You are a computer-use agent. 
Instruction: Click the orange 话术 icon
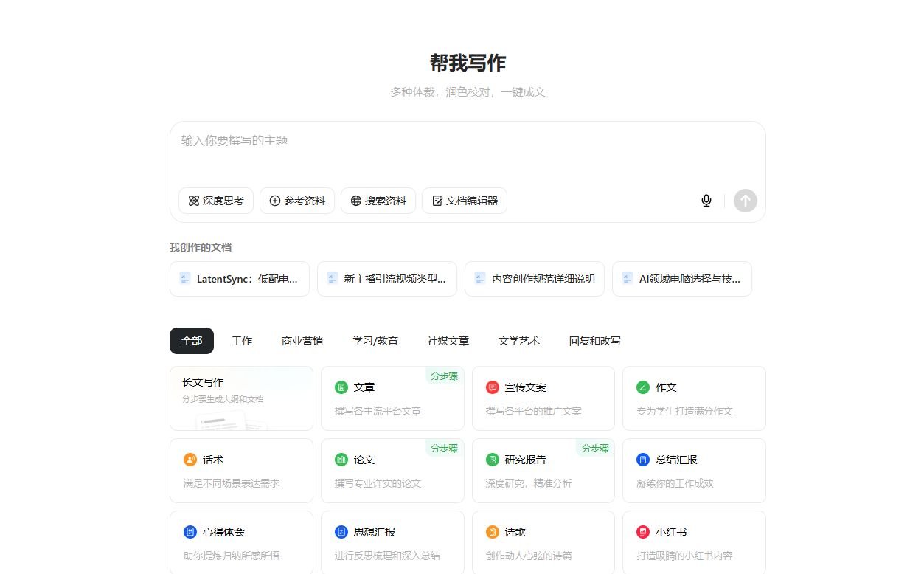point(190,460)
